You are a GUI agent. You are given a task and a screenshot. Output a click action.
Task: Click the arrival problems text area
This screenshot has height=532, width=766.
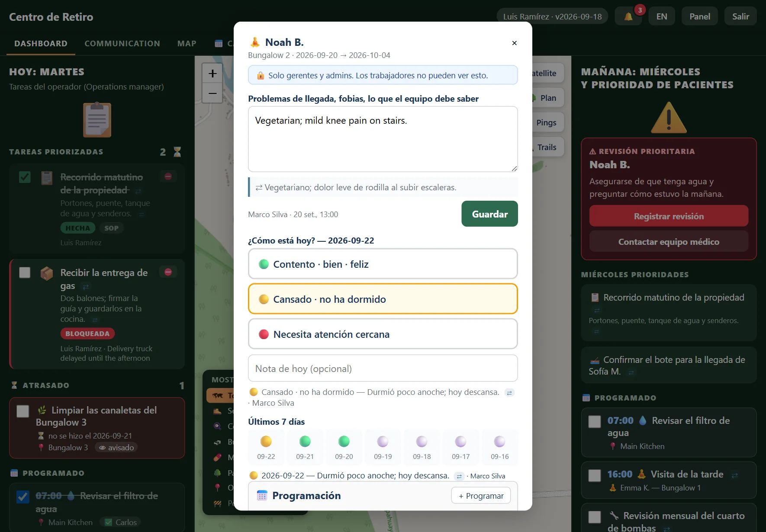pos(383,139)
